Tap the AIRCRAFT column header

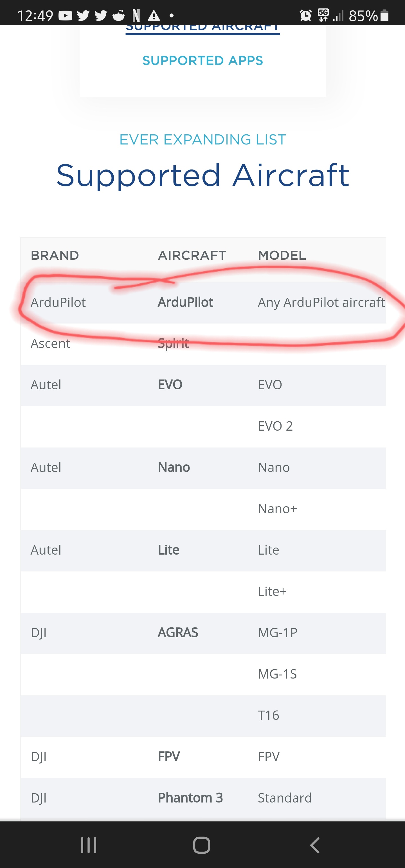192,256
